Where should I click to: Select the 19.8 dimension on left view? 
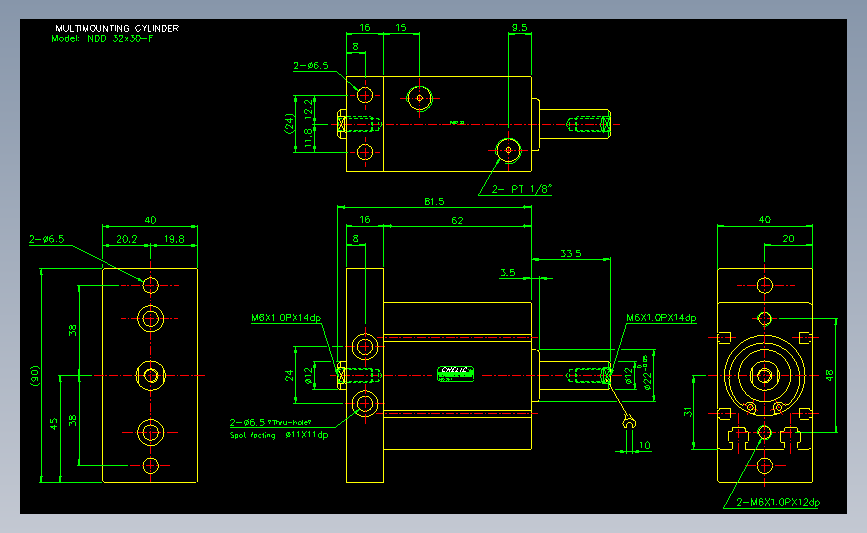[x=174, y=239]
